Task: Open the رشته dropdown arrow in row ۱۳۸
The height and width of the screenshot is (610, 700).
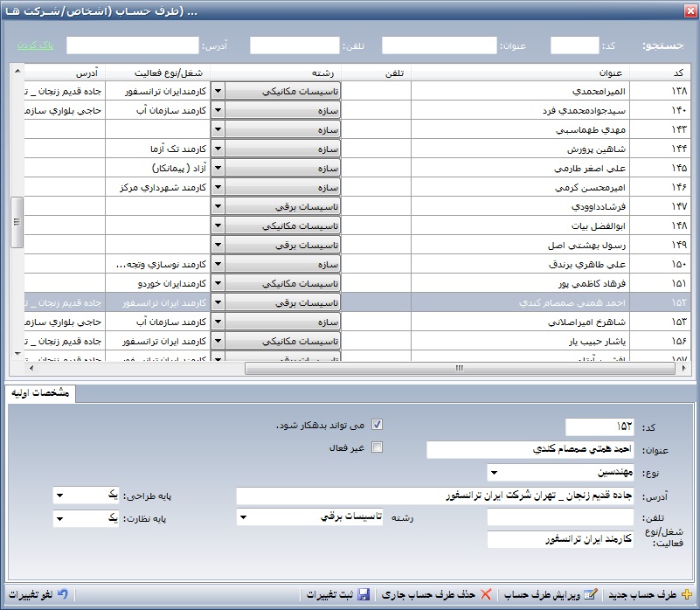Action: coord(218,90)
